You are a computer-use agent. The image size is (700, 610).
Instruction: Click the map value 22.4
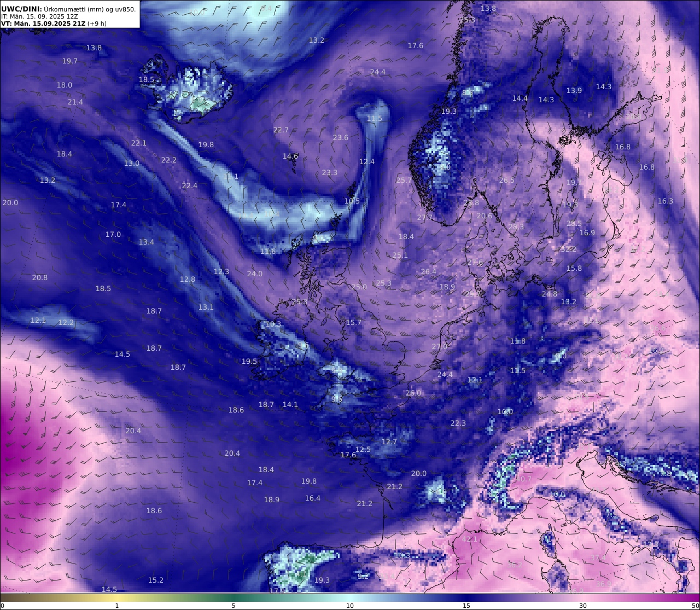tap(190, 186)
